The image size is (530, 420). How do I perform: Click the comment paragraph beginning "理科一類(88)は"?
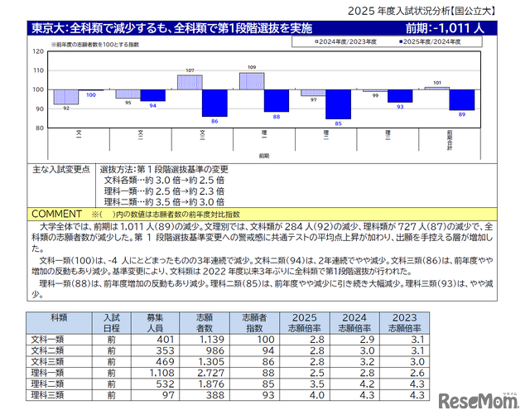click(263, 289)
